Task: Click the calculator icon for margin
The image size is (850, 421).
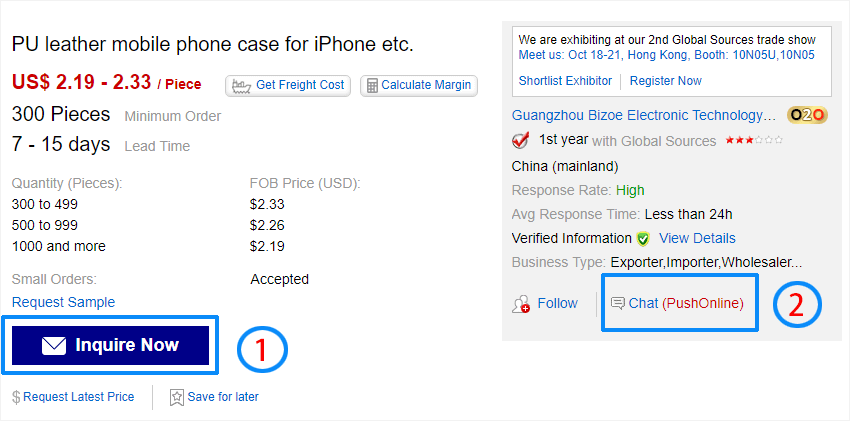Action: (x=372, y=85)
